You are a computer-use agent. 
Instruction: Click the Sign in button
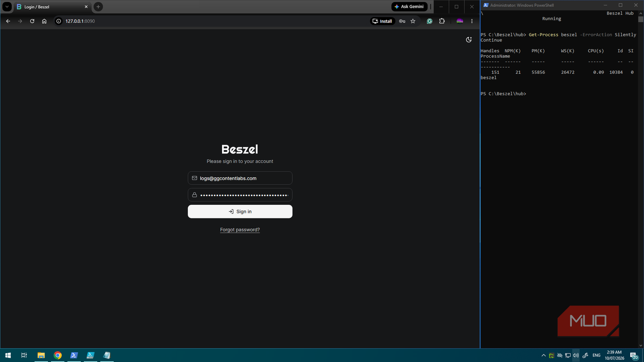(x=240, y=211)
